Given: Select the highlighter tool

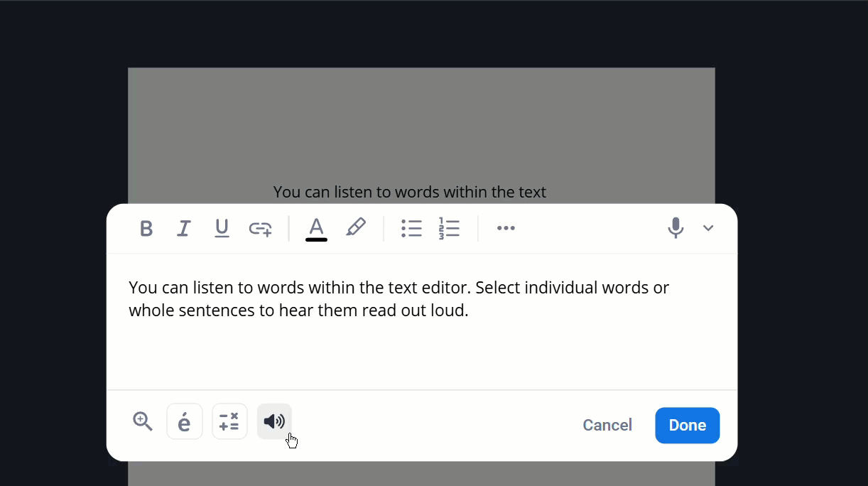Looking at the screenshot, I should coord(355,227).
